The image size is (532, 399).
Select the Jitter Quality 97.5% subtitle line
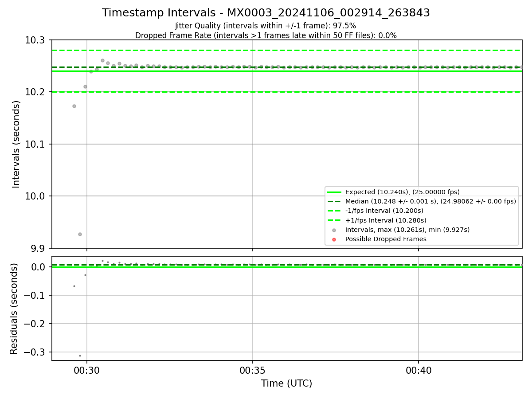pos(266,26)
